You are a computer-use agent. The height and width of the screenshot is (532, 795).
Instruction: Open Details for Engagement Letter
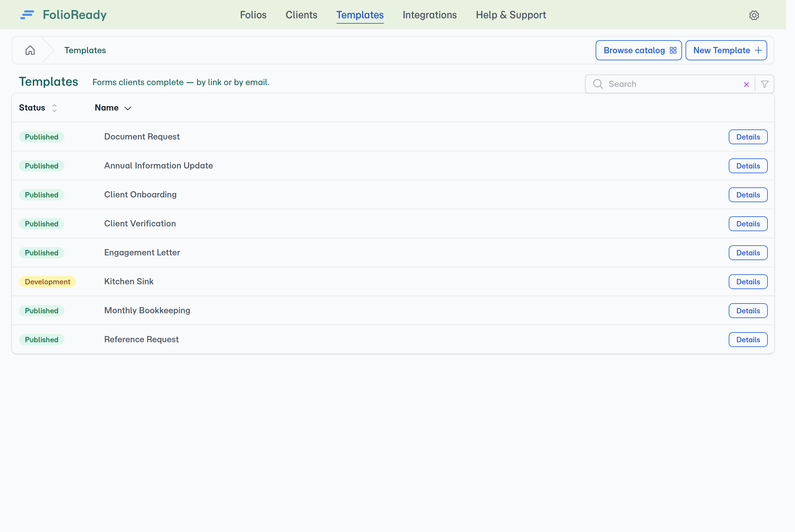point(748,253)
